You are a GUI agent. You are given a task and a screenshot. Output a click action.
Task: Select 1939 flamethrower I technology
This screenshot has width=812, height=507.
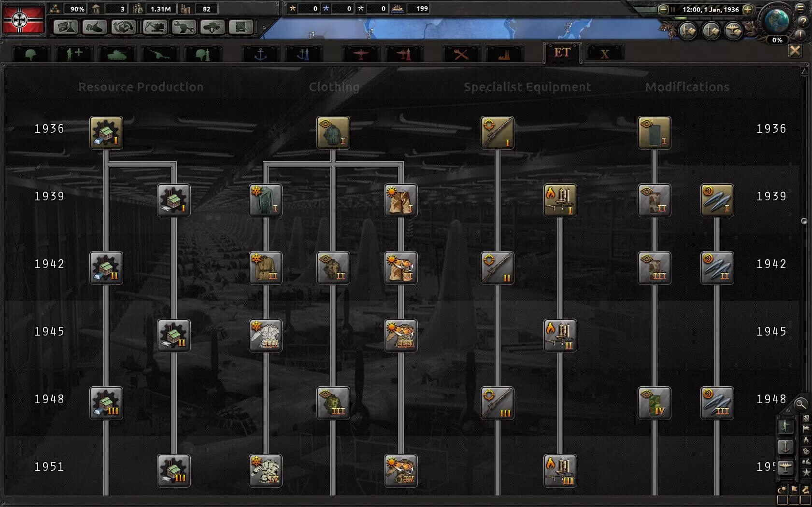click(560, 200)
